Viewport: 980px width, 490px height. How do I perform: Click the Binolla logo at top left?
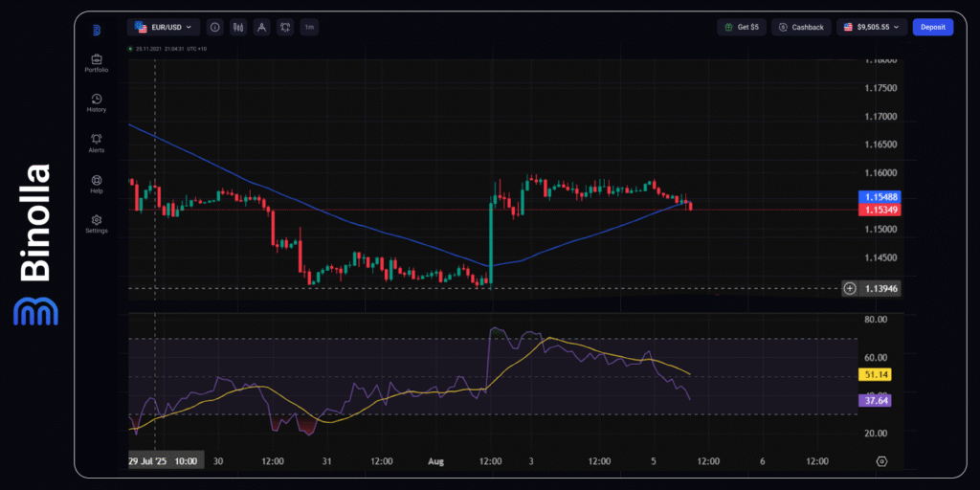97,30
